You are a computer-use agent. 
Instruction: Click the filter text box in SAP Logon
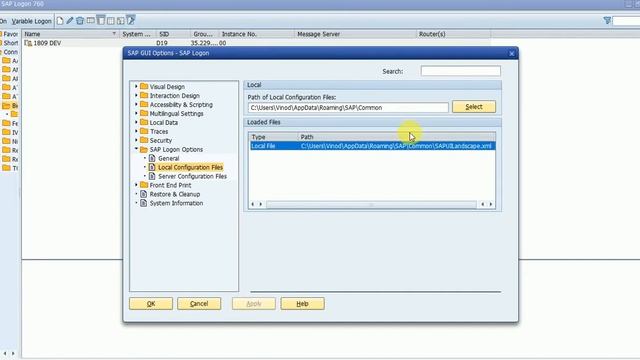click(x=626, y=21)
